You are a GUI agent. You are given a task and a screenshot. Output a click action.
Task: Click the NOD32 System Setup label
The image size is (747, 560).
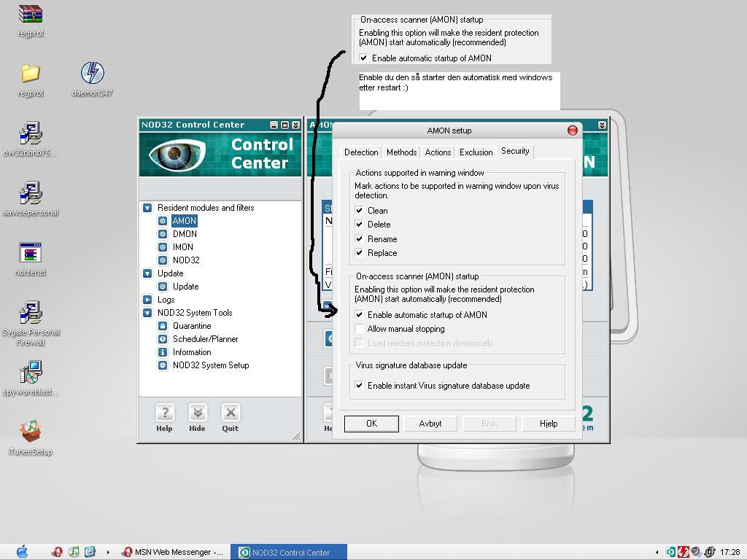pyautogui.click(x=211, y=365)
